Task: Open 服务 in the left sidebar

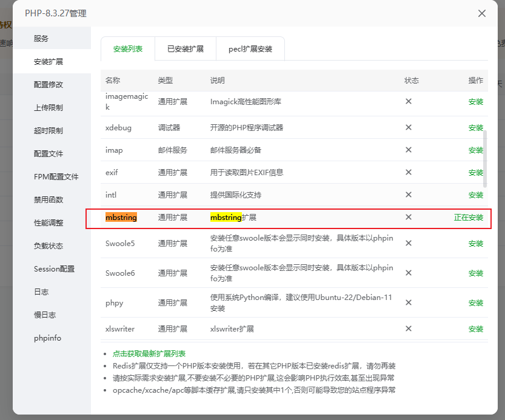Action: point(41,39)
